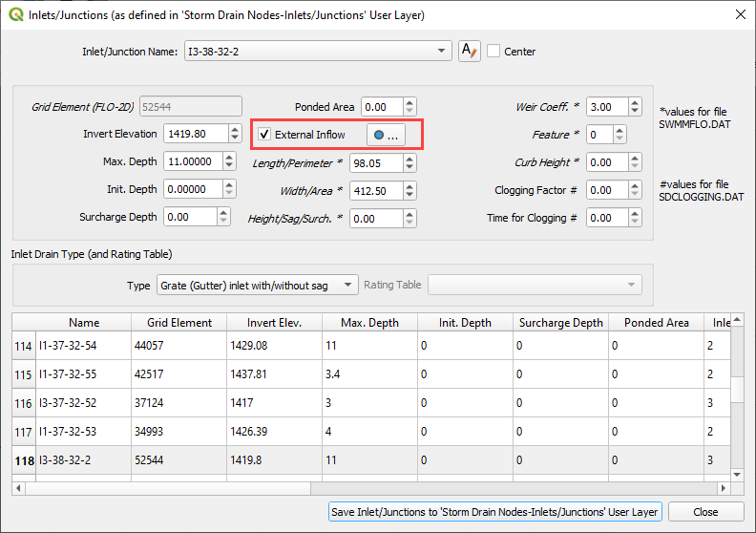The image size is (756, 533).
Task: Open the Rating Table dropdown
Action: [534, 285]
